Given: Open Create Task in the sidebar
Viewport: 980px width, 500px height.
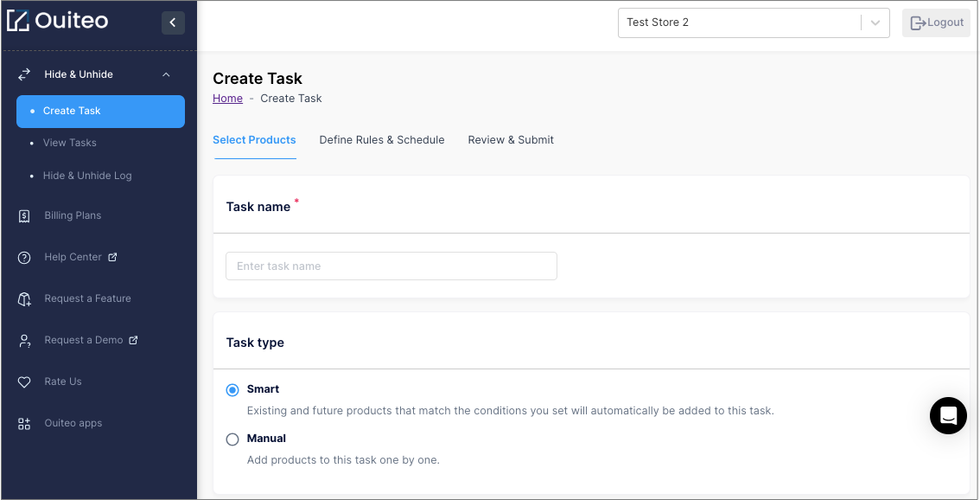Looking at the screenshot, I should point(100,112).
